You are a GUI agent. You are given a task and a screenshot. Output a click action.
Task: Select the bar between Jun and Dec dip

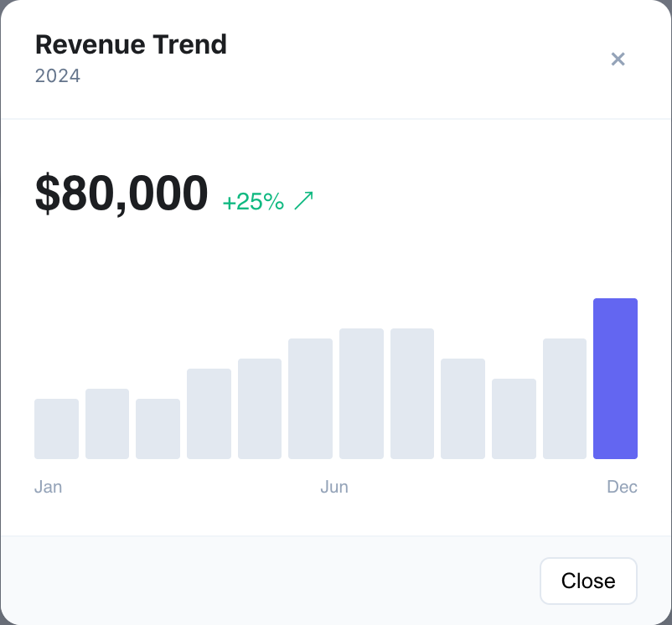pyautogui.click(x=514, y=419)
